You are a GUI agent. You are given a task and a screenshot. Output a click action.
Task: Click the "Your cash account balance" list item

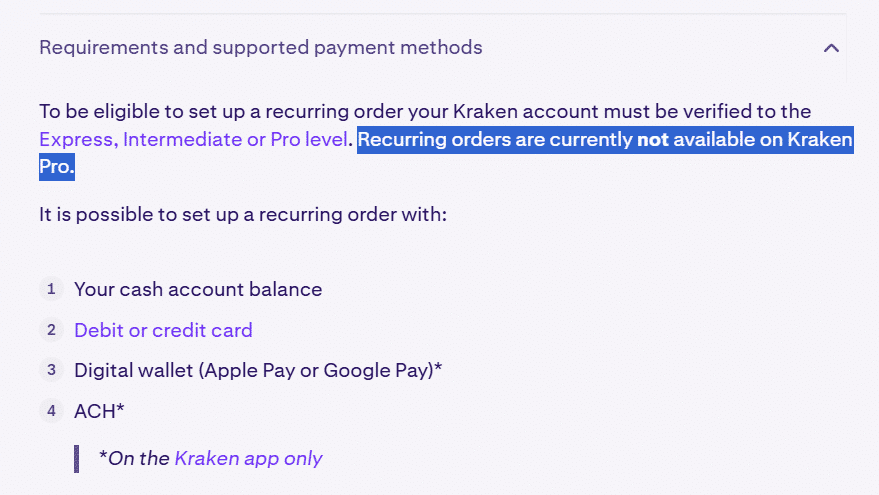[198, 290]
